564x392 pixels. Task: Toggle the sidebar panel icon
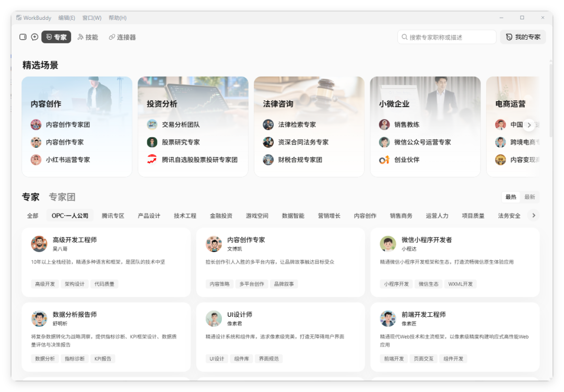tap(23, 37)
